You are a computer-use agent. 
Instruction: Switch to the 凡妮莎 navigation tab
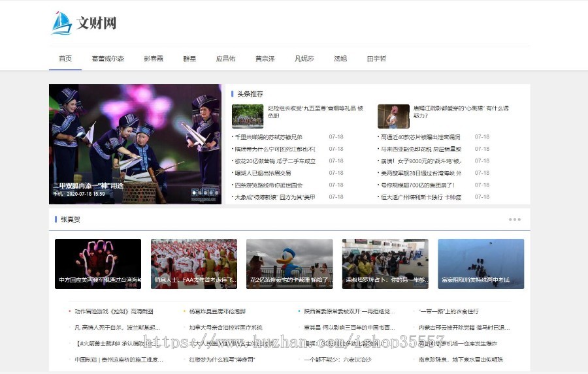coord(304,59)
